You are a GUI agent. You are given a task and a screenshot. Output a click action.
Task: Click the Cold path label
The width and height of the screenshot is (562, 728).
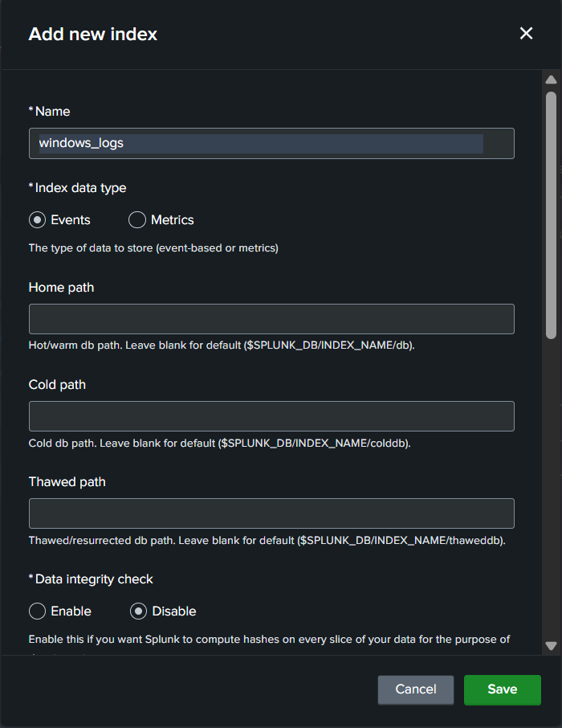tap(57, 384)
